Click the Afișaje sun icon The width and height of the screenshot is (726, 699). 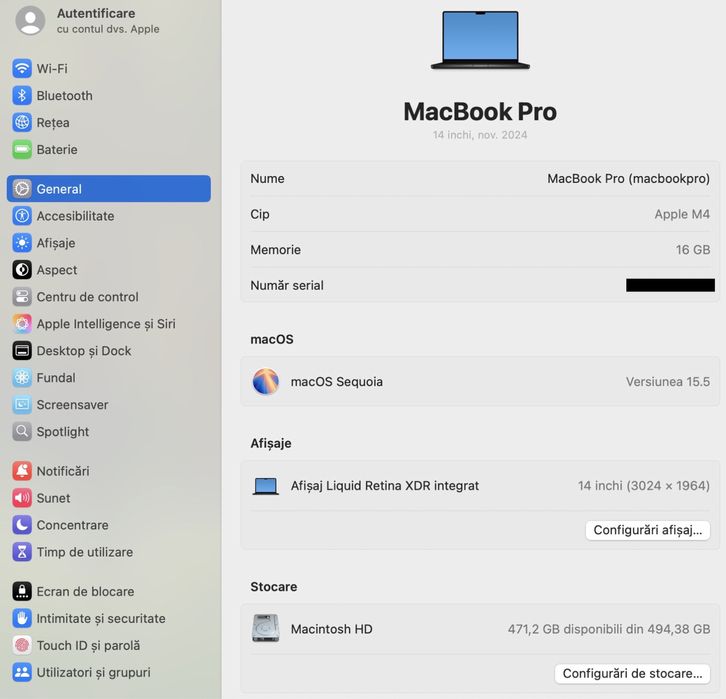pyautogui.click(x=22, y=243)
